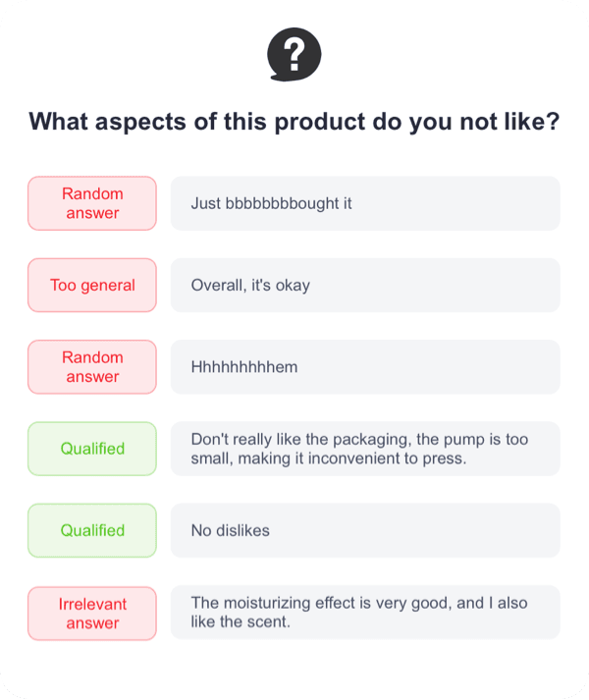
Task: Click the word 'packaging' in the pump answer
Action: 371,440
